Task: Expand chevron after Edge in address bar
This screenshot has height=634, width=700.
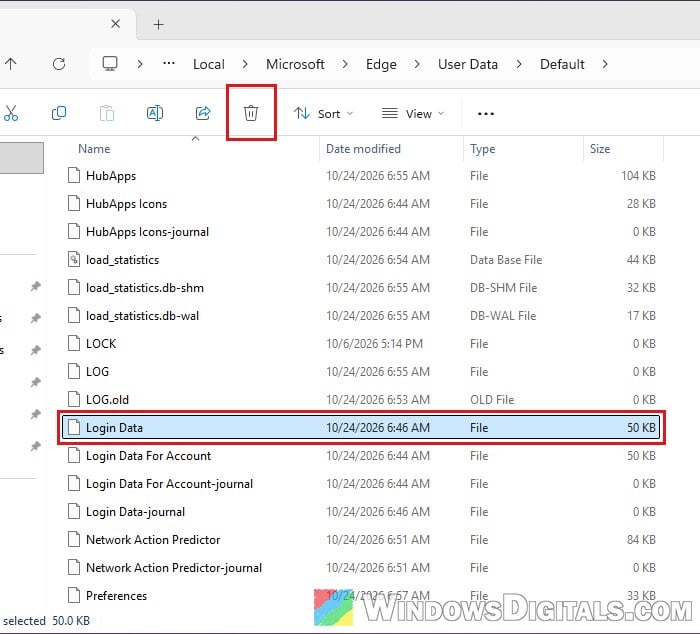Action: [x=417, y=64]
